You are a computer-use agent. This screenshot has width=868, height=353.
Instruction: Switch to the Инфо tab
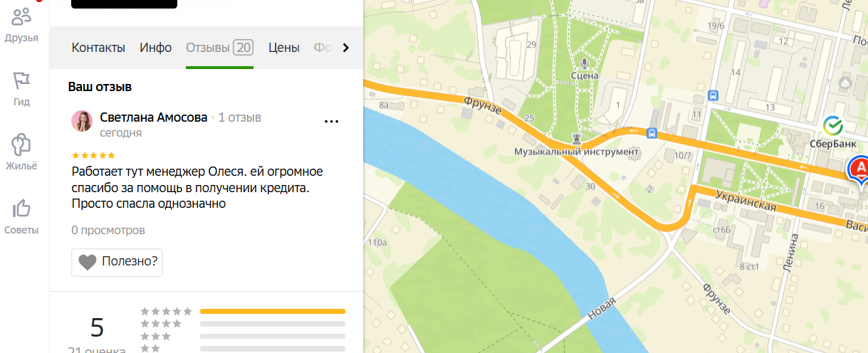click(156, 48)
